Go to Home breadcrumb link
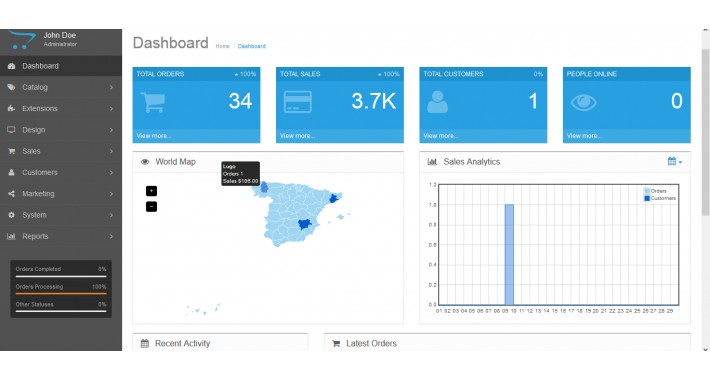This screenshot has height=380, width=710. (222, 46)
